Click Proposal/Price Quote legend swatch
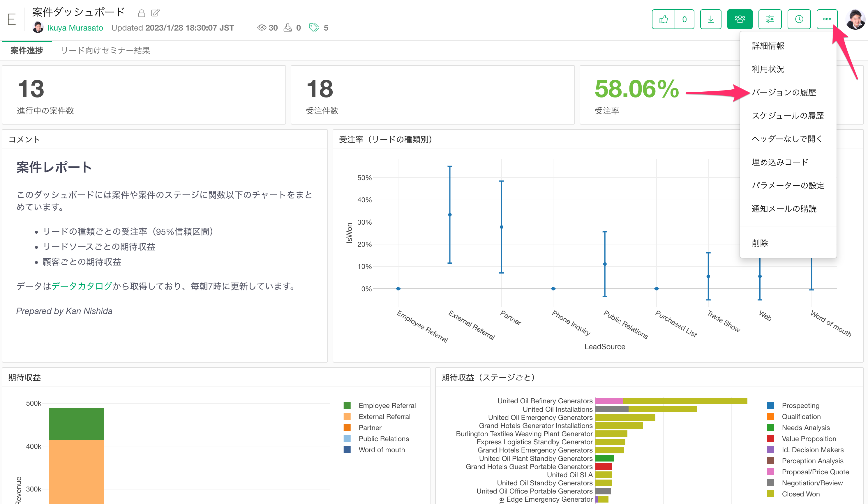This screenshot has height=504, width=868. [x=770, y=472]
